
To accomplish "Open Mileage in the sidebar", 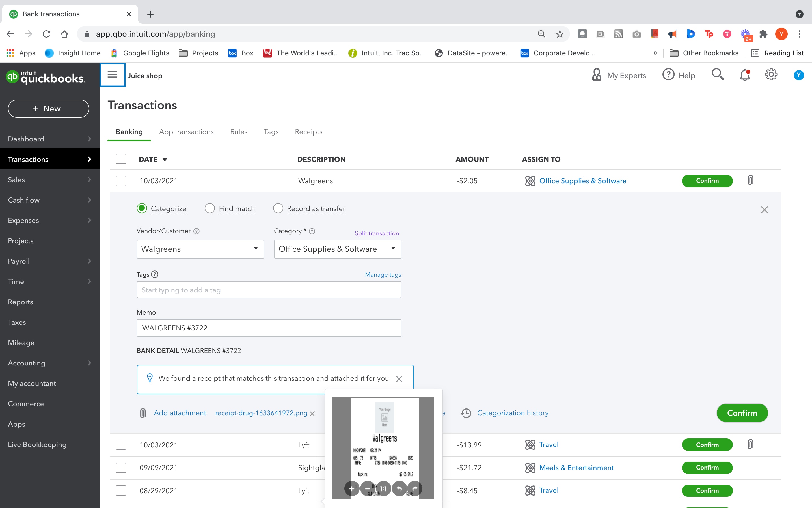I will click(x=21, y=342).
